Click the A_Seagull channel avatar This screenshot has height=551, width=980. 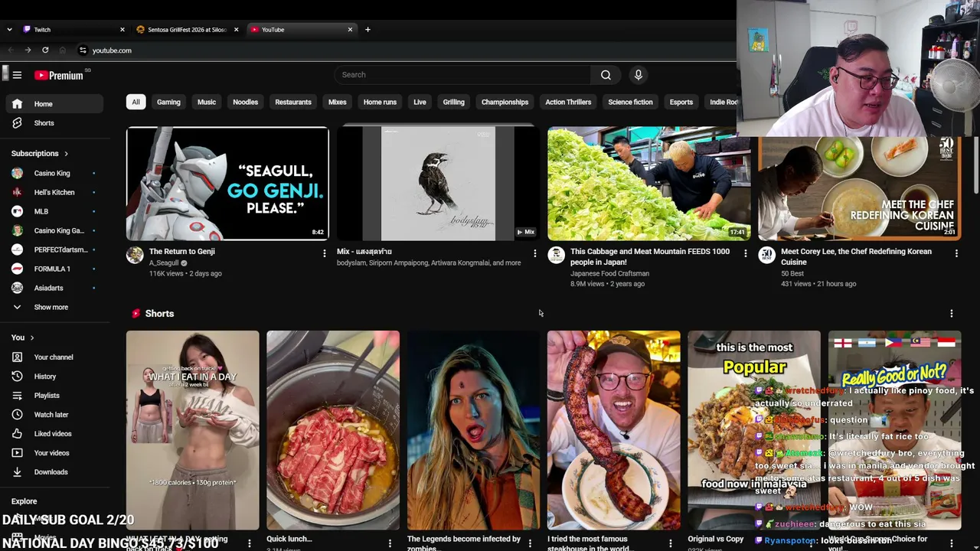[x=135, y=255]
